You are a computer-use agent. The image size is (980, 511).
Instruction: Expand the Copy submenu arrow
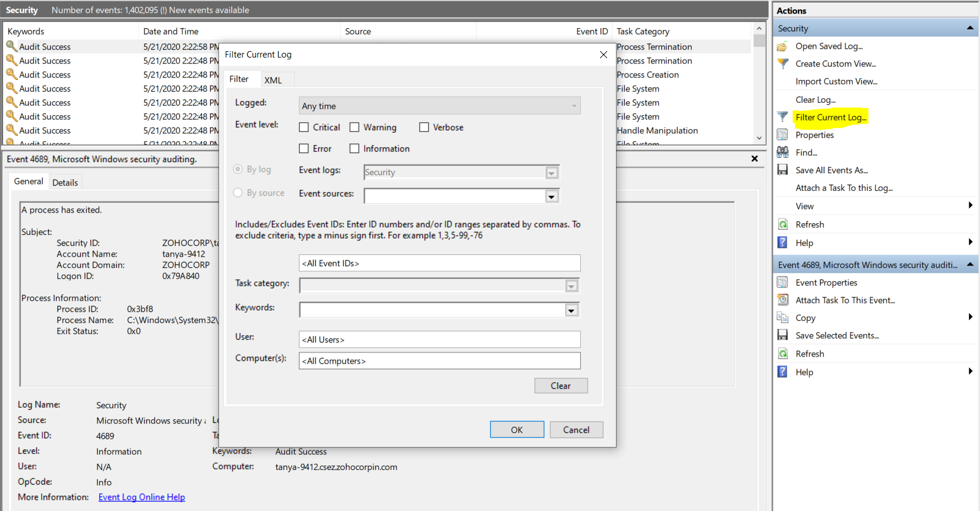tap(970, 317)
